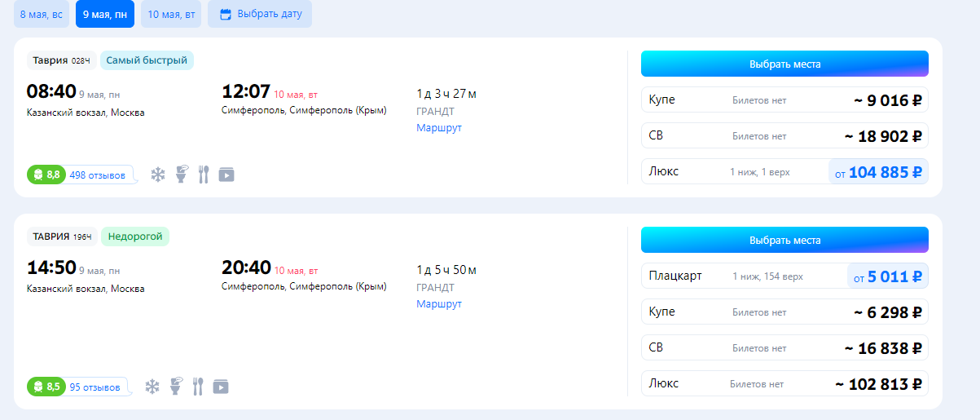The height and width of the screenshot is (420, 980).
Task: Switch to the 8 мая, вс date tab
Action: click(x=42, y=14)
